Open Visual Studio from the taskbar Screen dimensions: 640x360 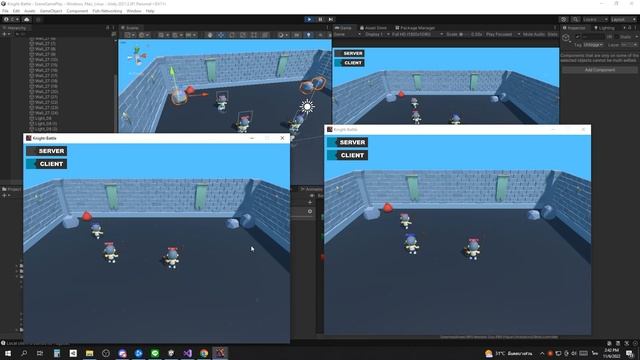pyautogui.click(x=187, y=353)
